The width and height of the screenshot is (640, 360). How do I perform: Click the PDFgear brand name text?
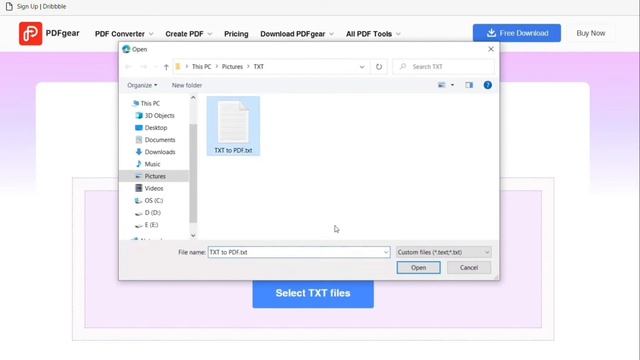tap(62, 33)
